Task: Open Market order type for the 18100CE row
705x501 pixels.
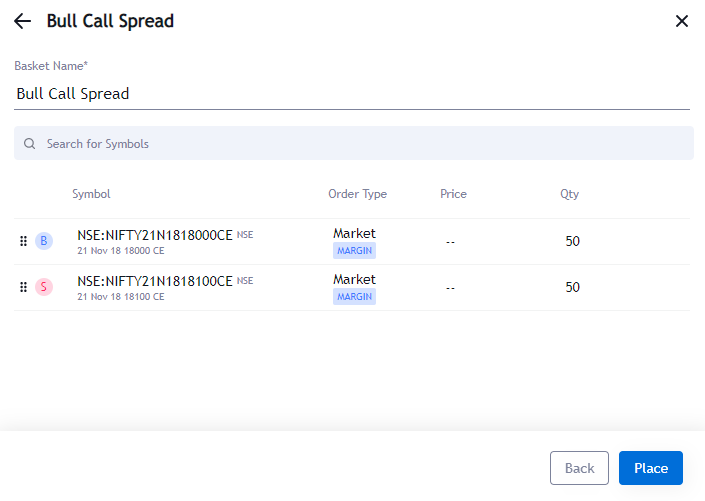Action: pos(354,279)
